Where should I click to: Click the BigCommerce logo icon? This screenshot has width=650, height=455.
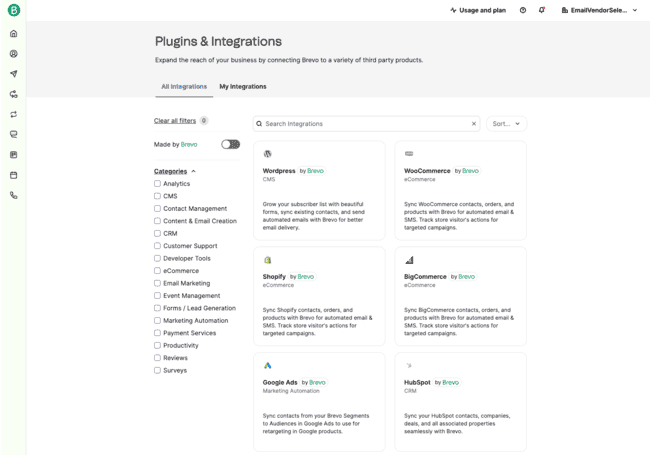(409, 260)
